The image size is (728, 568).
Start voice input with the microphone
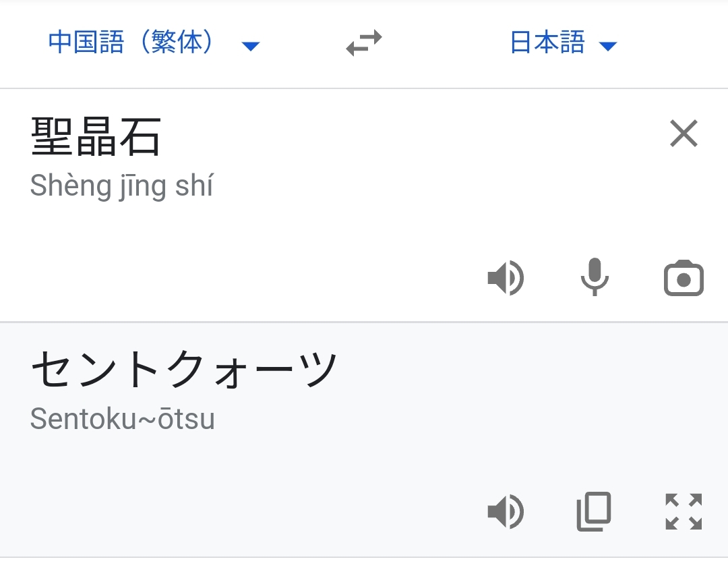point(595,277)
